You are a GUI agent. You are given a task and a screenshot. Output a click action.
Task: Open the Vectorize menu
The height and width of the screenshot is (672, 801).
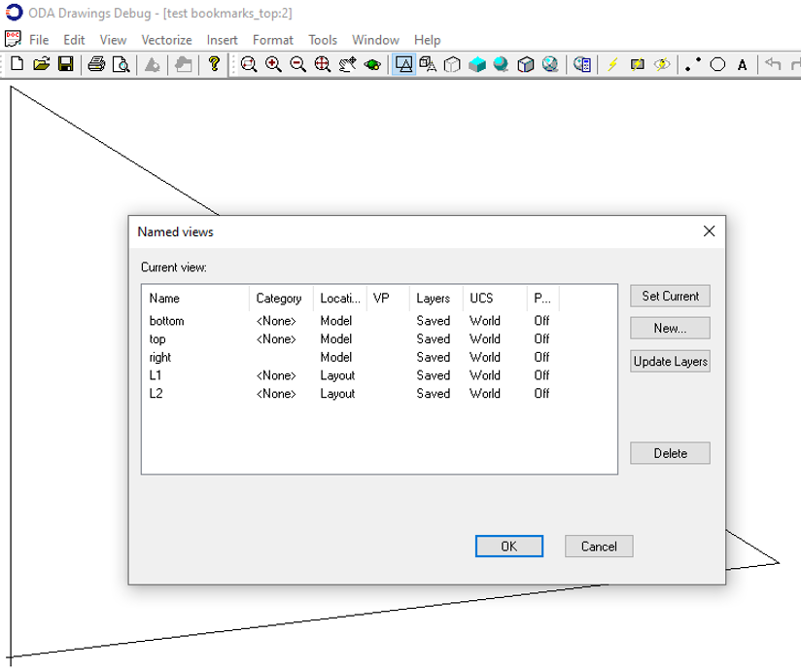click(x=166, y=40)
